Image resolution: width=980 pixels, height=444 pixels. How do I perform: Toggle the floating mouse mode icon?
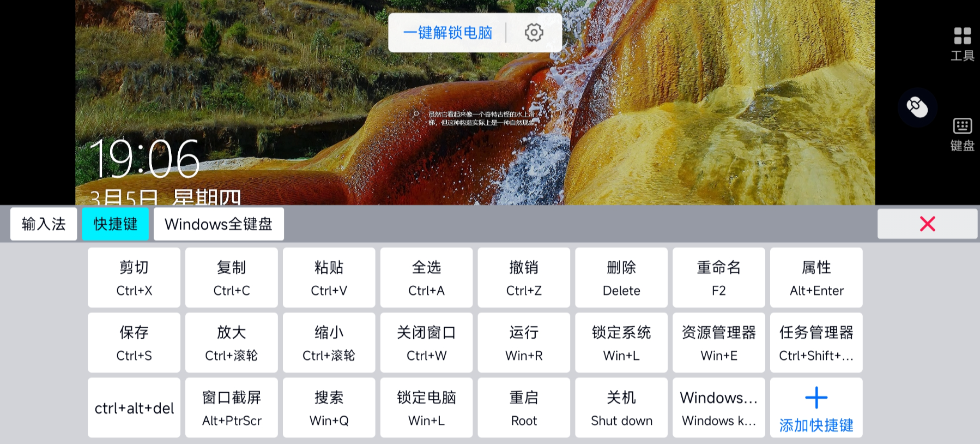coord(917,107)
